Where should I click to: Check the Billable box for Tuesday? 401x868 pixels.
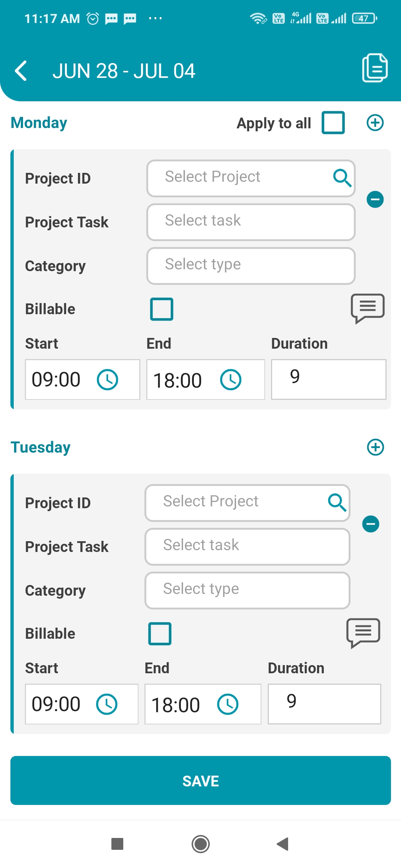pyautogui.click(x=160, y=634)
